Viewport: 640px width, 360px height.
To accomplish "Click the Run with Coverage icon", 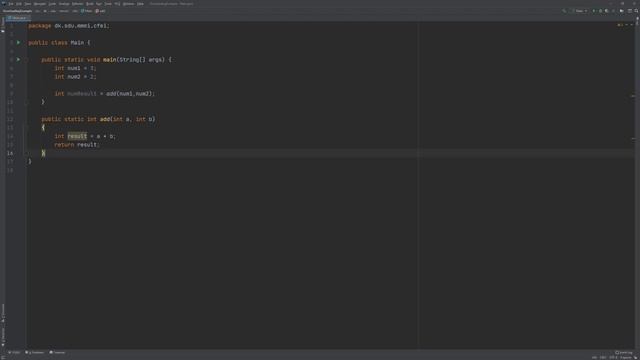I will (607, 11).
